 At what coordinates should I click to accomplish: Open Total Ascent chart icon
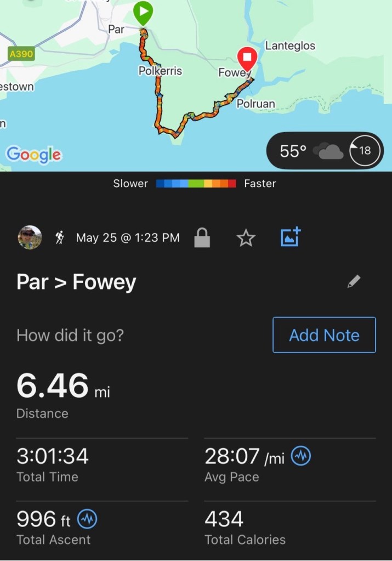point(87,519)
